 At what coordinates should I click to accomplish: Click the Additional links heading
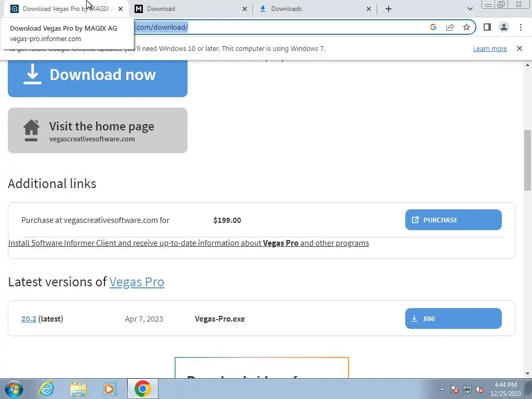52,183
